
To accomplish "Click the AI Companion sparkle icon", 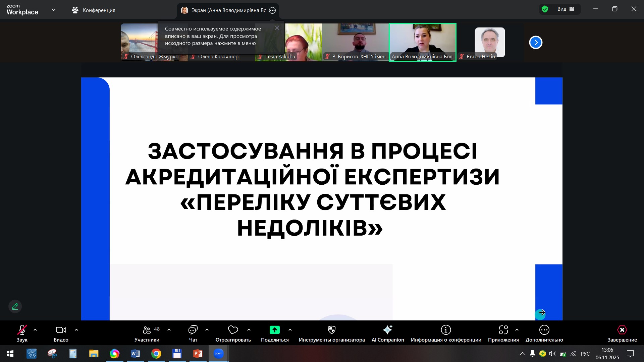I will [387, 330].
